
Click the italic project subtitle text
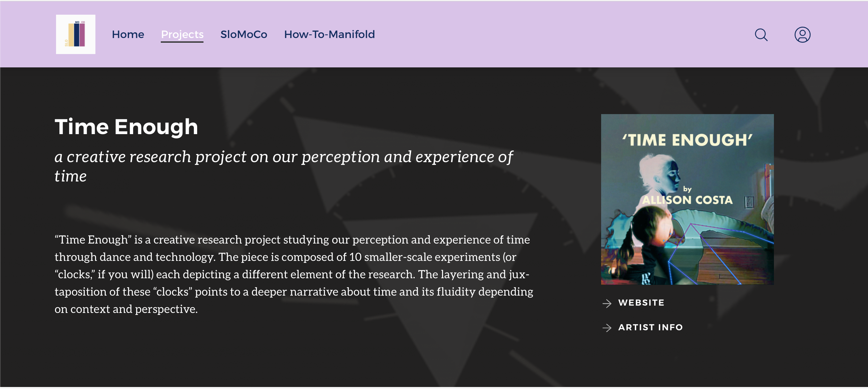click(283, 157)
